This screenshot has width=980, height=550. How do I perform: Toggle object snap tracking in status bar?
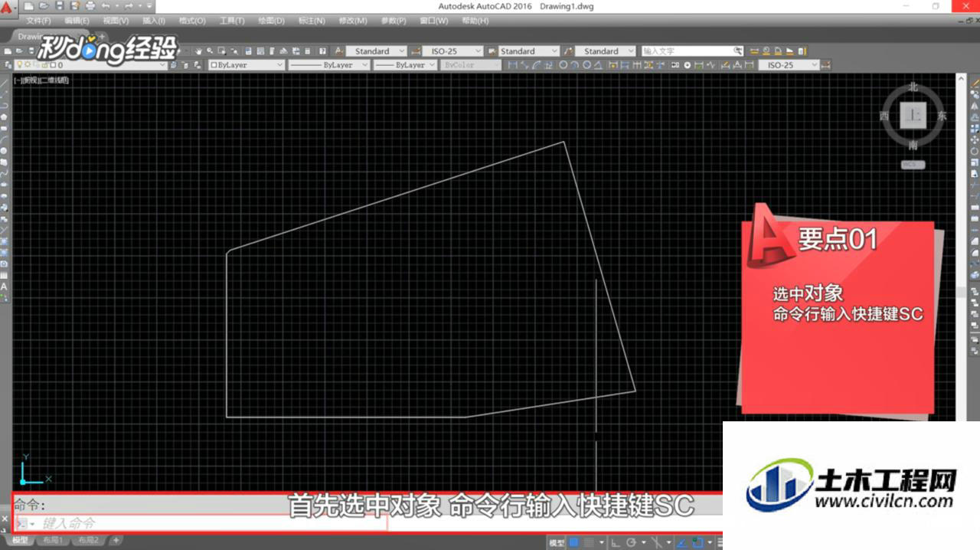pyautogui.click(x=681, y=542)
